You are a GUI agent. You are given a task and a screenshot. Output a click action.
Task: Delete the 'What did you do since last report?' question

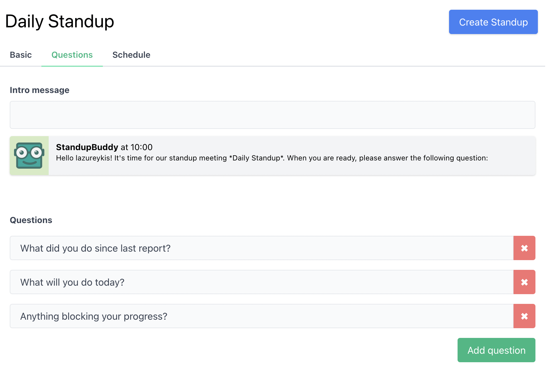524,248
